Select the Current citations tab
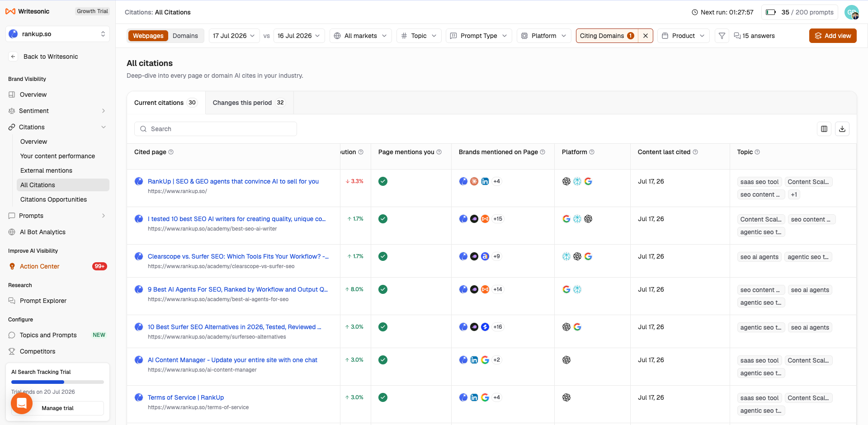 [x=166, y=103]
